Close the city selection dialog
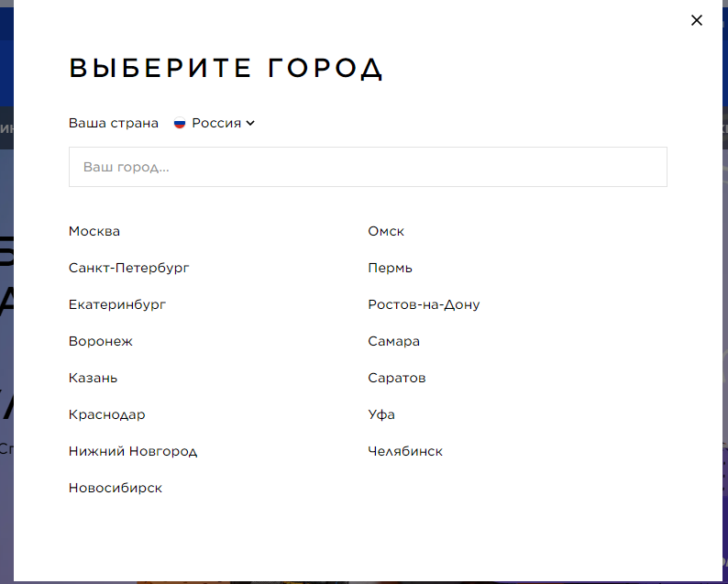Screen dimensions: 728x584 pyautogui.click(x=697, y=20)
